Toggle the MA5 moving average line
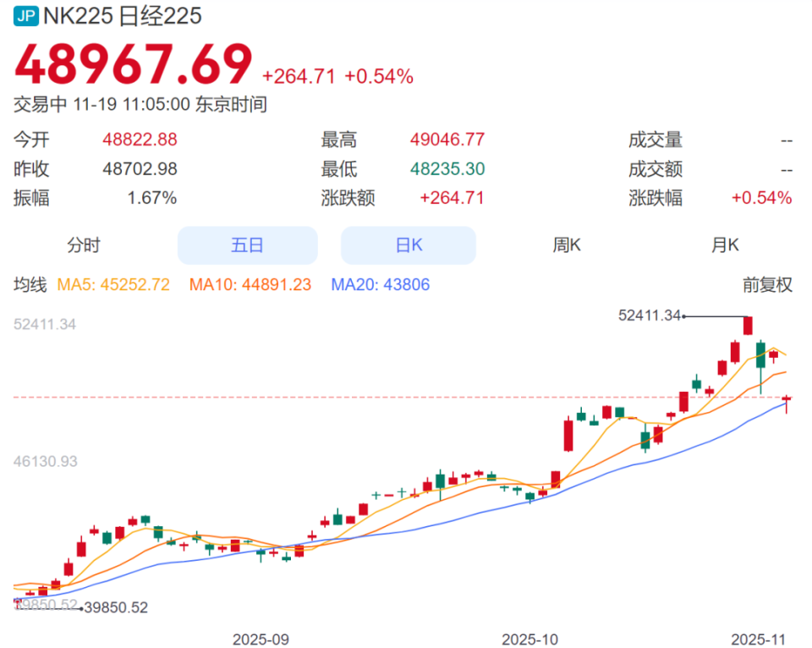Screen dimensions: 812x648 coord(114,285)
